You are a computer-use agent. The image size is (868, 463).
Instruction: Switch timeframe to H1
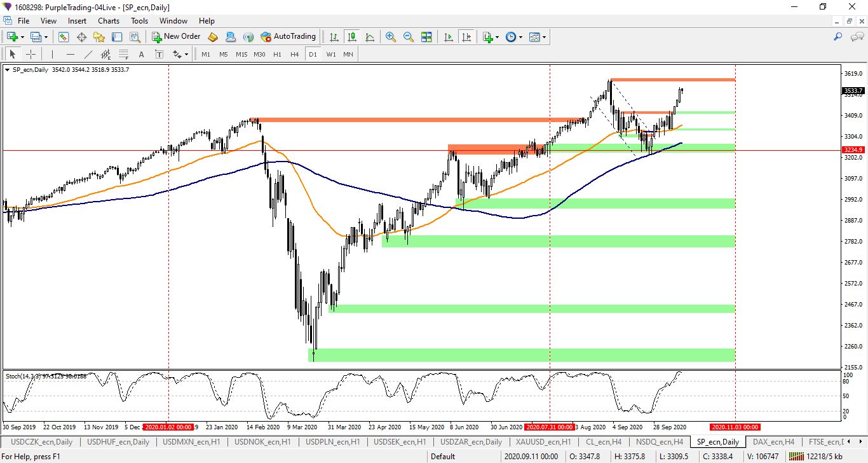[277, 55]
